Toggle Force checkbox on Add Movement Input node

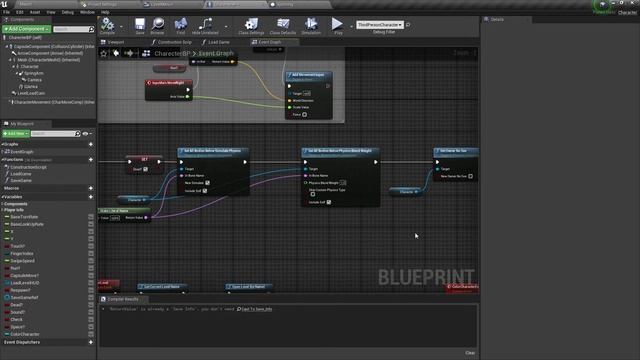304,115
